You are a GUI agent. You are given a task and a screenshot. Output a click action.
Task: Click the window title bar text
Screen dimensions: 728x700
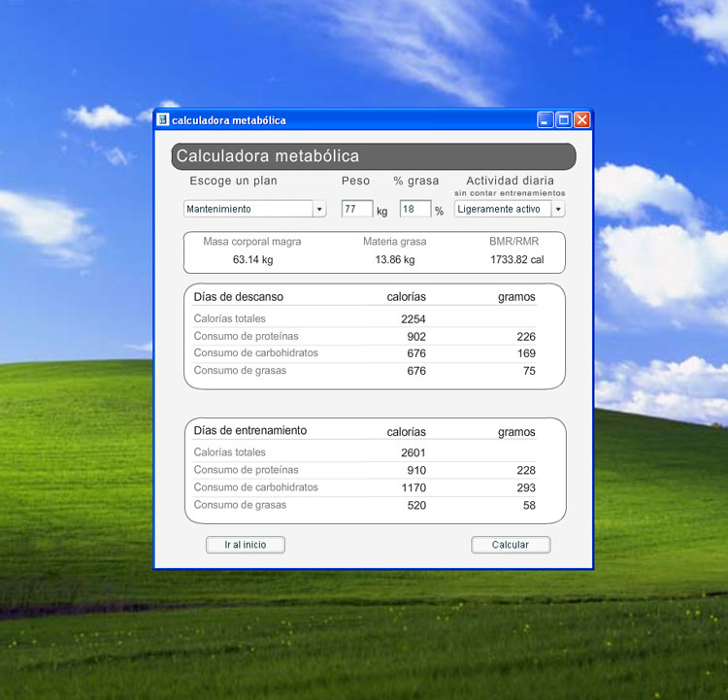point(229,120)
